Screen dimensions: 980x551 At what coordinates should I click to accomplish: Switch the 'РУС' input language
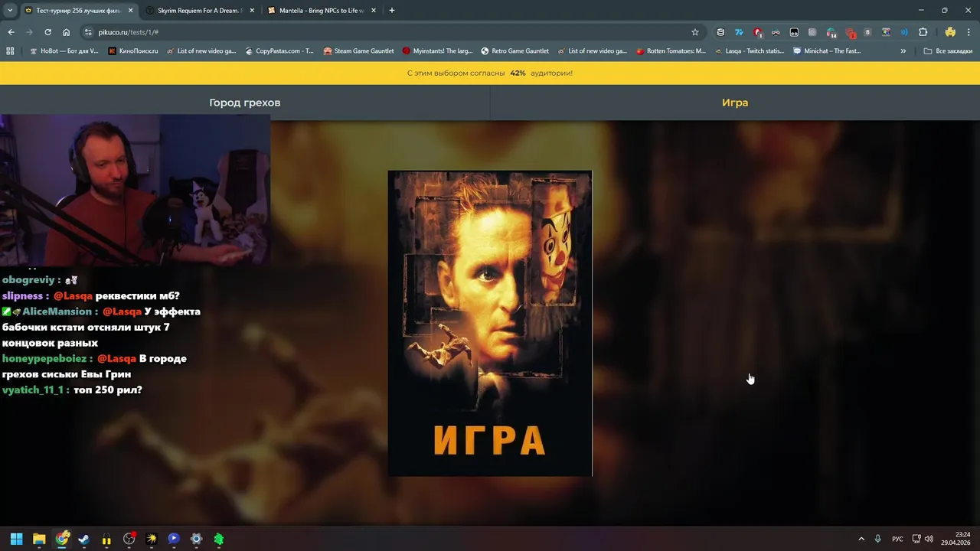pos(897,539)
